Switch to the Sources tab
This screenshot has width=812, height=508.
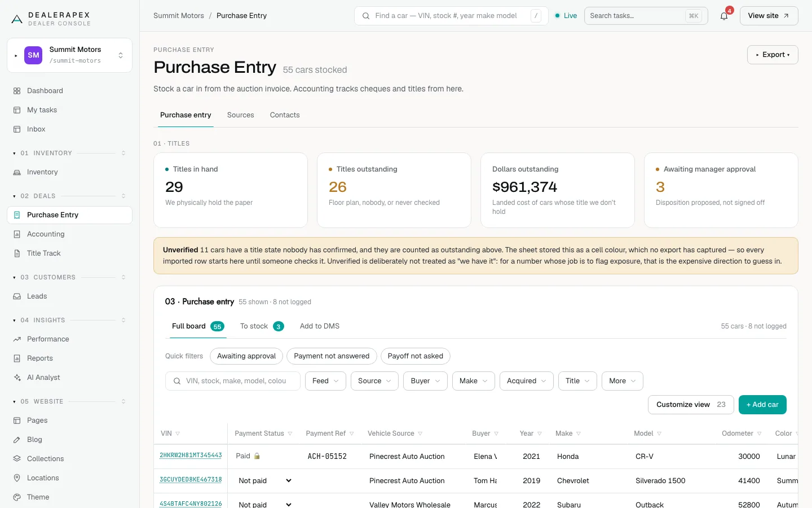(x=241, y=115)
